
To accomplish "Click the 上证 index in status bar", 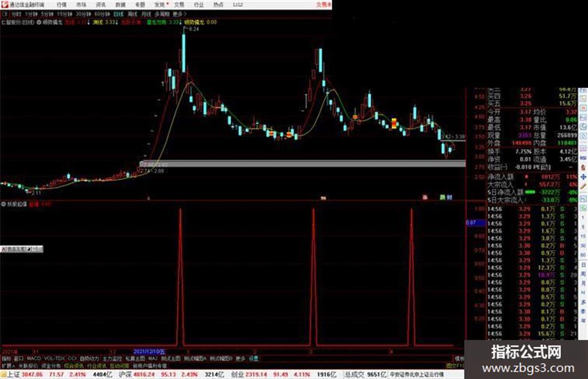I will point(13,375).
